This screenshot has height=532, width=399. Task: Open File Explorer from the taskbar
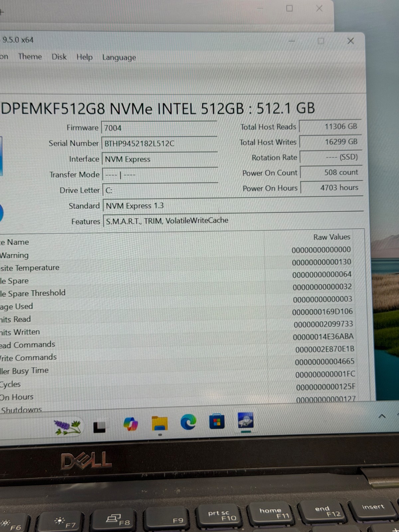tap(160, 423)
